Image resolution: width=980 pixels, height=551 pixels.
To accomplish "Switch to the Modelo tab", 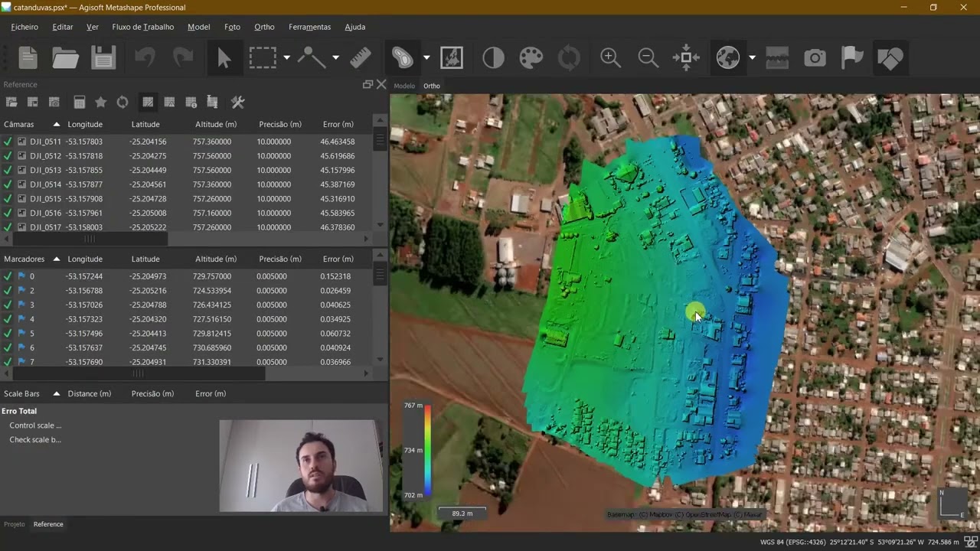I will tap(404, 86).
